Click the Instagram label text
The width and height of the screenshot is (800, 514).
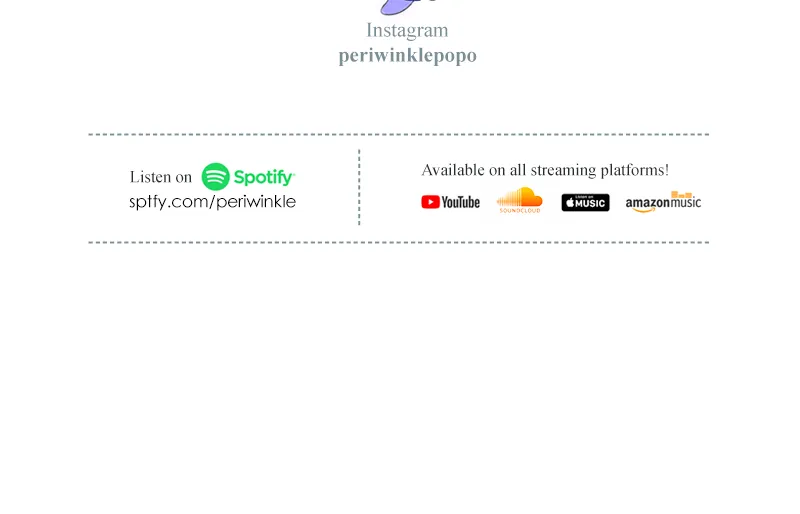pyautogui.click(x=408, y=31)
